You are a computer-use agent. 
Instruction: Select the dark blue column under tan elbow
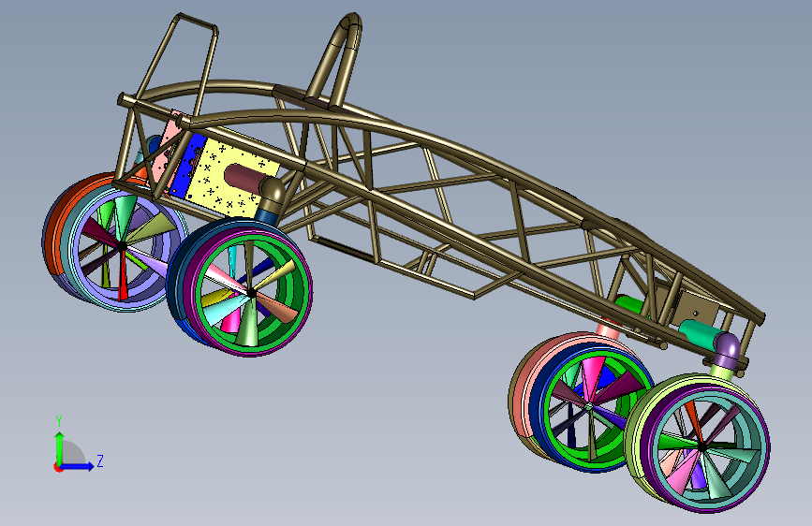click(268, 216)
